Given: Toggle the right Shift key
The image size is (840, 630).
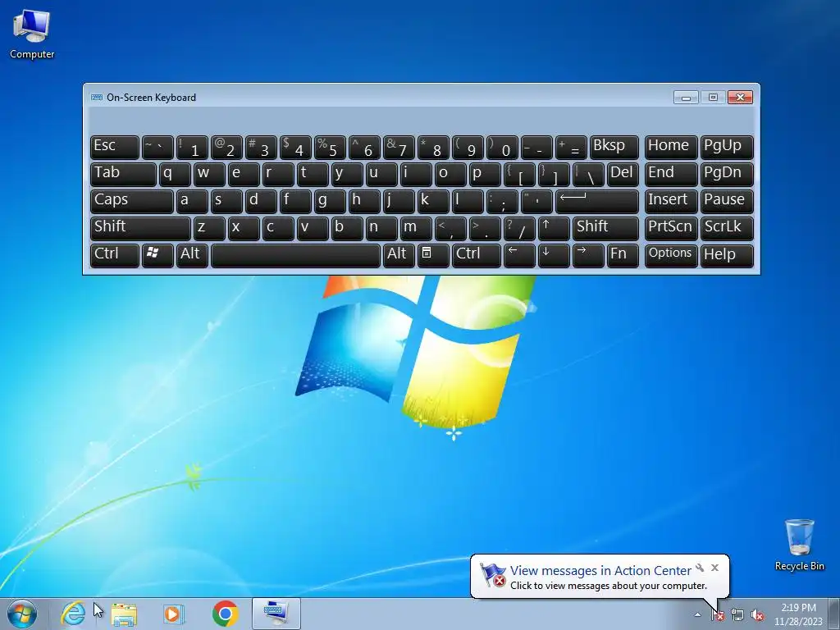Looking at the screenshot, I should click(605, 228).
